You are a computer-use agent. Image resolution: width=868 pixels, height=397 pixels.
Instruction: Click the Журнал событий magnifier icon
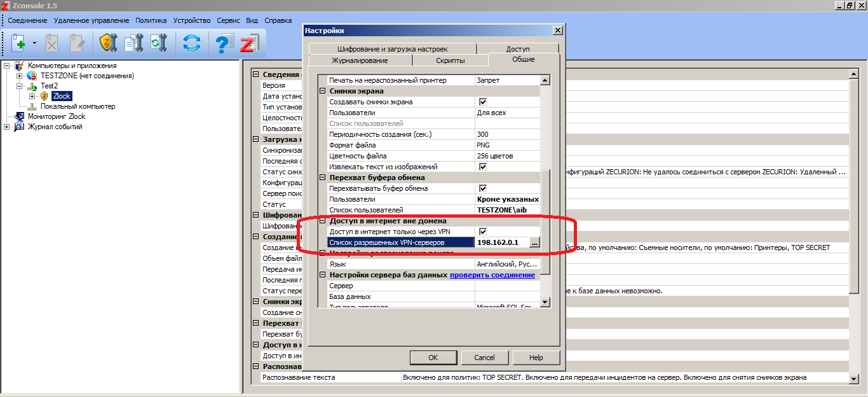coord(19,127)
